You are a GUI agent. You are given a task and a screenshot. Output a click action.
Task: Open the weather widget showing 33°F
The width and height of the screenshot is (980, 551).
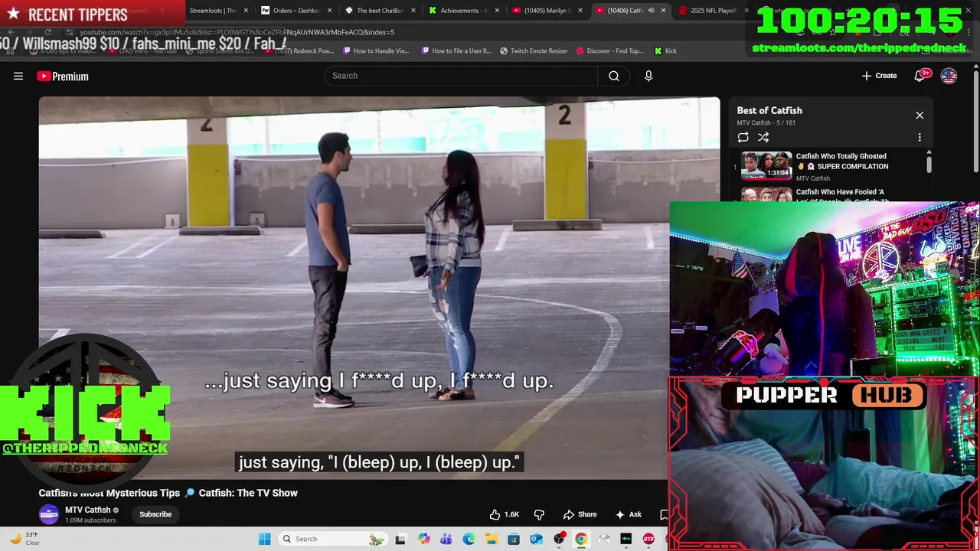(24, 539)
